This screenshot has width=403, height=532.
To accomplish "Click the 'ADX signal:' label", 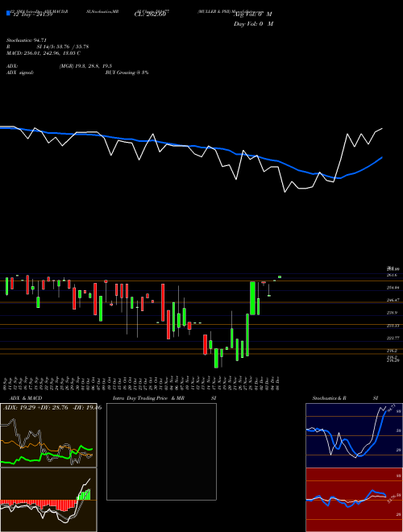I will (20, 73).
